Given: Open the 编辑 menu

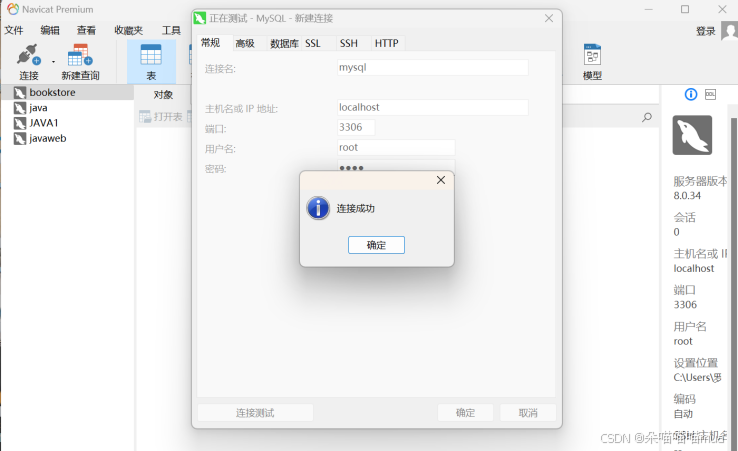Looking at the screenshot, I should click(x=50, y=31).
